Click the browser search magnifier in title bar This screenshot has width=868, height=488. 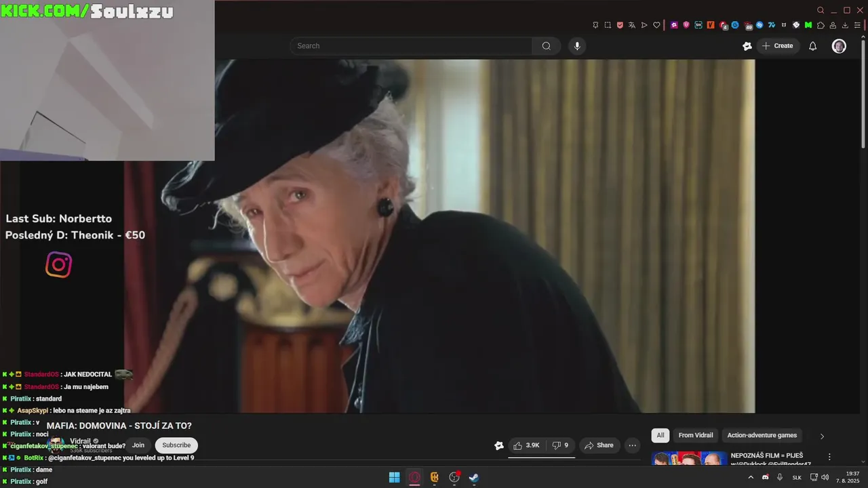(821, 10)
